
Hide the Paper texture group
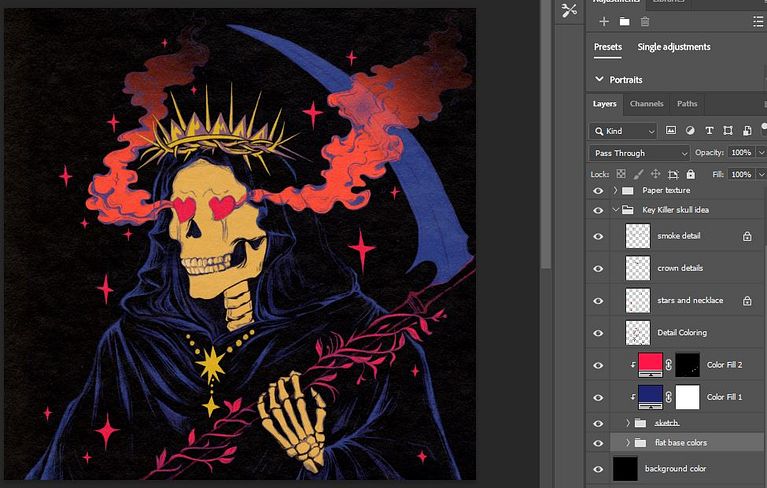pos(598,190)
